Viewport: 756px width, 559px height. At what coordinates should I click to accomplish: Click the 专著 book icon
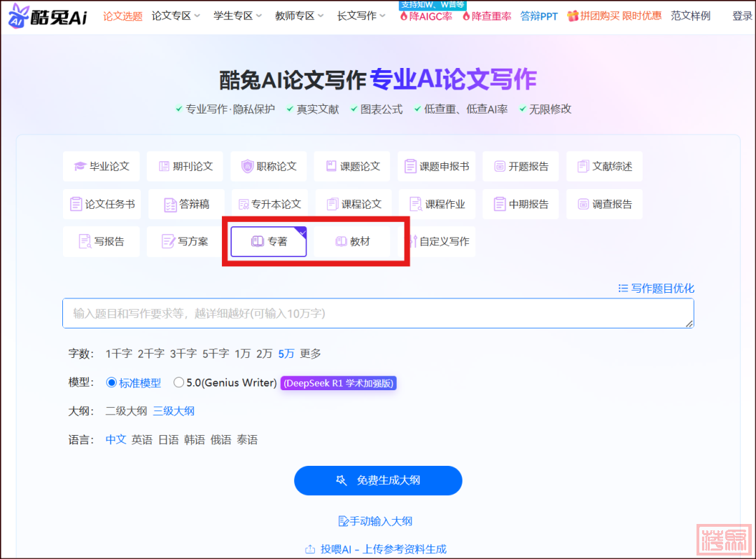coord(258,242)
